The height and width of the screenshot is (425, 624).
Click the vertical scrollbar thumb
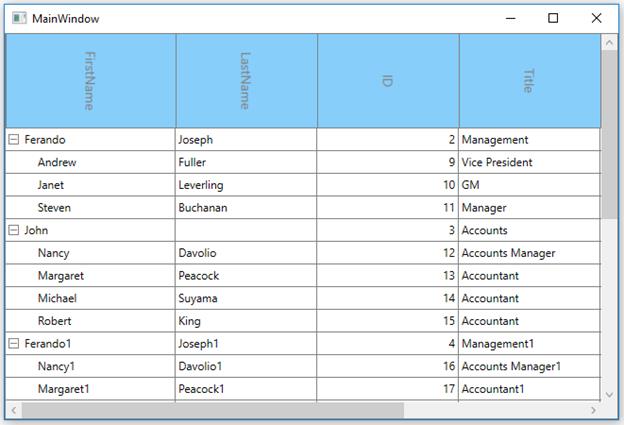click(609, 135)
